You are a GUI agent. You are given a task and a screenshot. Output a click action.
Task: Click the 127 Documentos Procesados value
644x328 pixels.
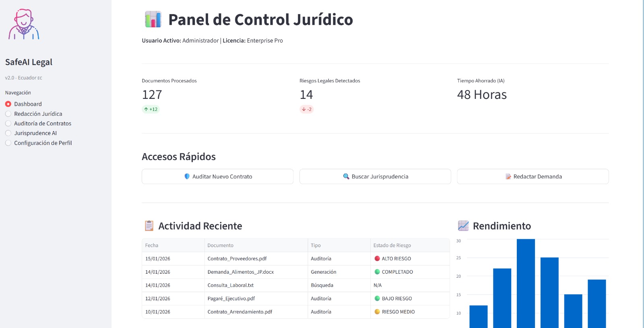pos(152,94)
